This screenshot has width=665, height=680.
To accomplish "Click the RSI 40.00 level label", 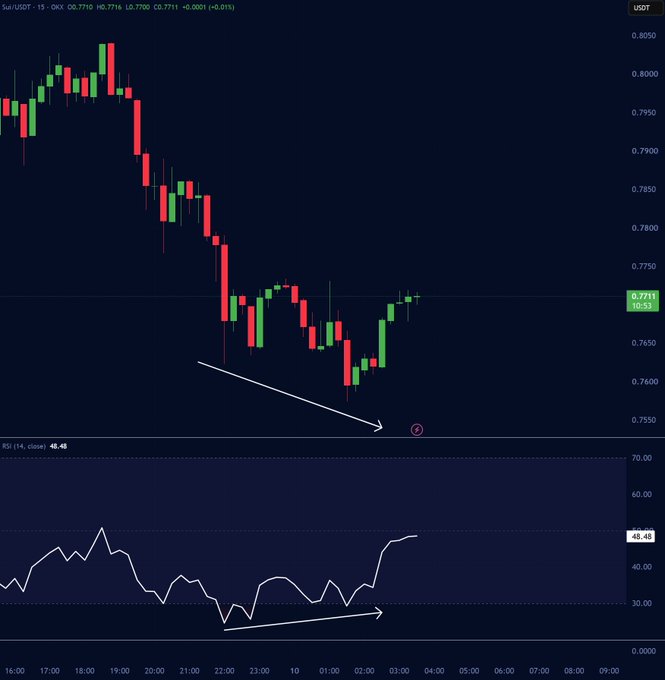I will click(642, 567).
